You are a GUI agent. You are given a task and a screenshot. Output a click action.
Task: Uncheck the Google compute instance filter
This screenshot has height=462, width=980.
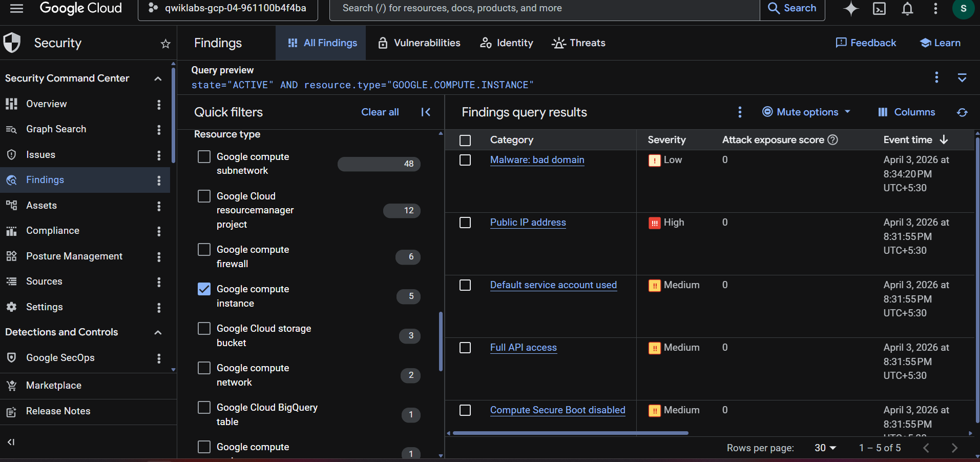[204, 289]
